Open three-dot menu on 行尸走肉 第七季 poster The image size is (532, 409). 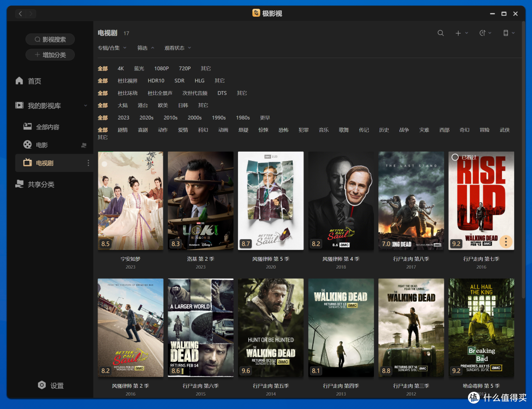[x=506, y=242]
